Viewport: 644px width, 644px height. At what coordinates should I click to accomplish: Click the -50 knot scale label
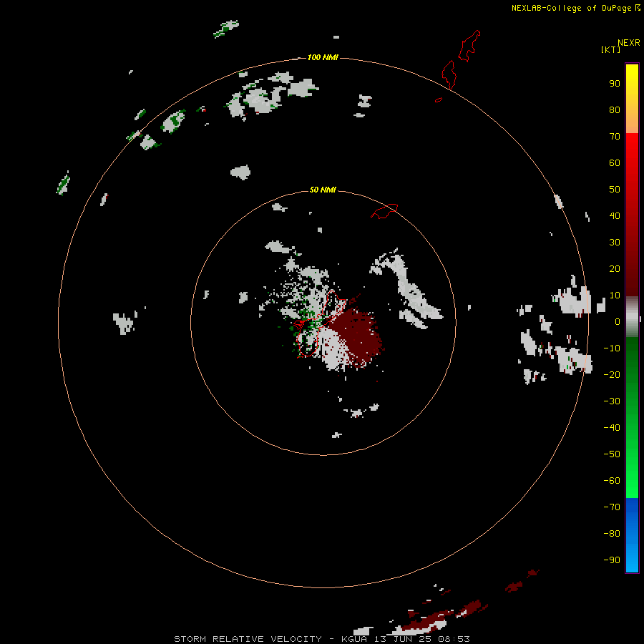[x=612, y=454]
